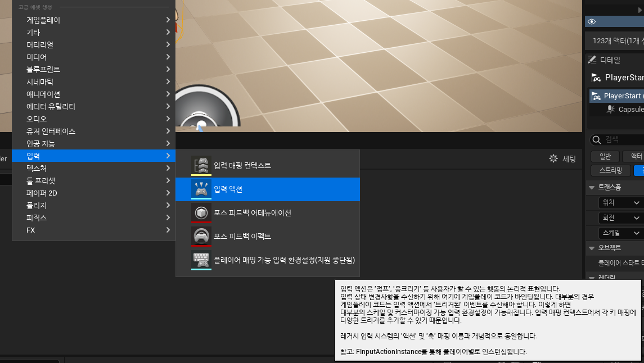644x363 pixels.
Task: Open the 피직스 submenu
Action: pos(93,217)
